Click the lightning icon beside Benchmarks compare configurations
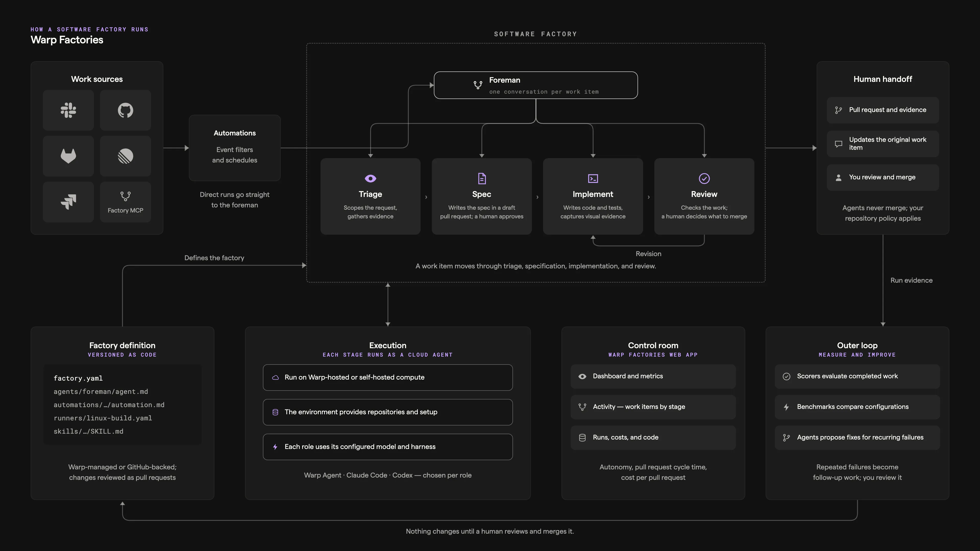 click(787, 407)
